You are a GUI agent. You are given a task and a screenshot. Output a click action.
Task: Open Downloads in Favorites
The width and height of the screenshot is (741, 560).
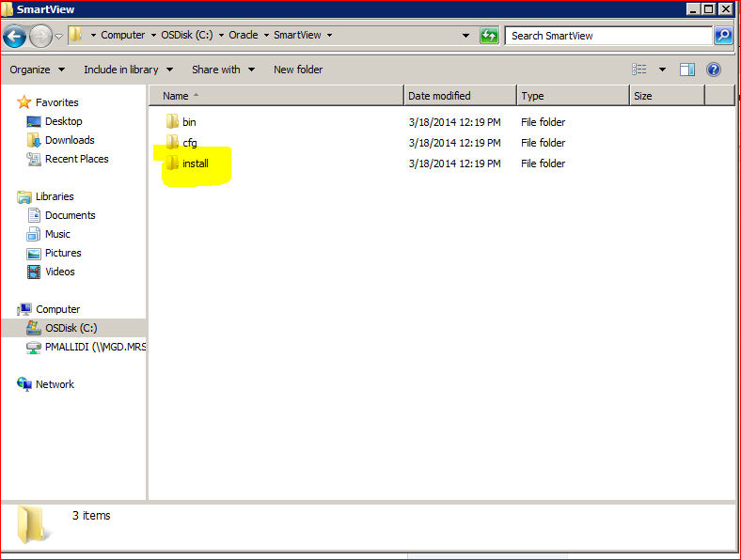pos(70,140)
